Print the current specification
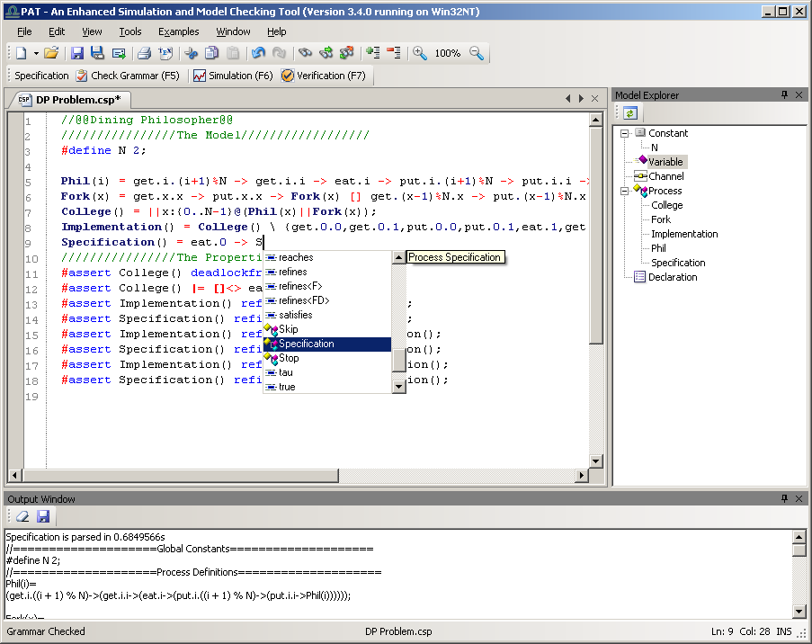This screenshot has height=644, width=812. coord(142,53)
